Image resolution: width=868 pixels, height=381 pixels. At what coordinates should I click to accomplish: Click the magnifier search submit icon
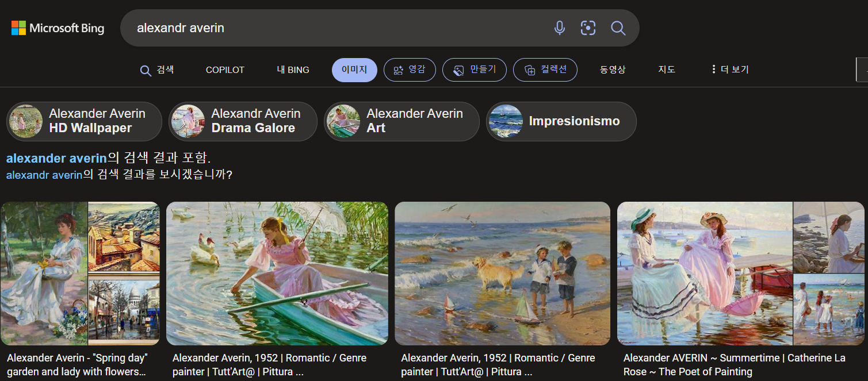tap(618, 28)
